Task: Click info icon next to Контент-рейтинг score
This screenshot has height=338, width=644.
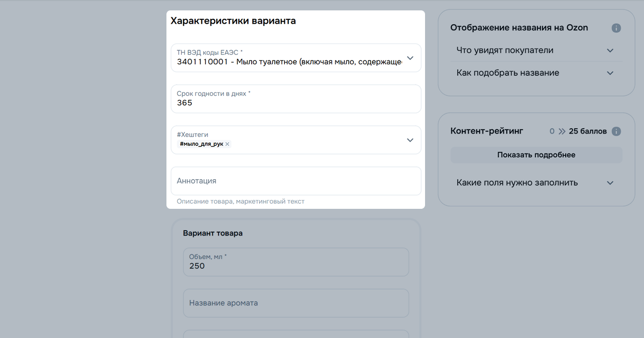Action: 616,132
